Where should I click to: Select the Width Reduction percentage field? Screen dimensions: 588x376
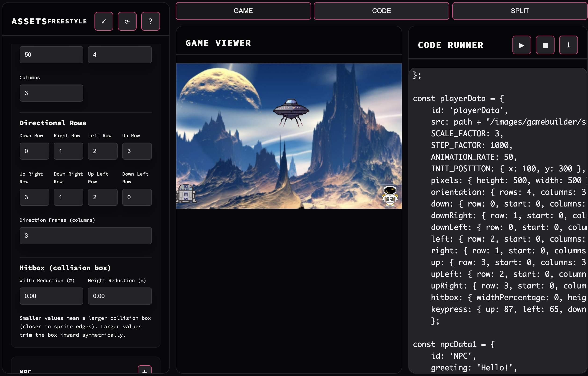click(51, 296)
